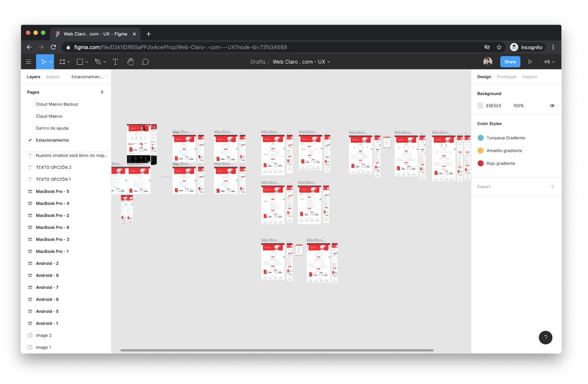Click the Turquesa Gradiente color swatch
Viewport: 588px width, 384px height.
481,138
